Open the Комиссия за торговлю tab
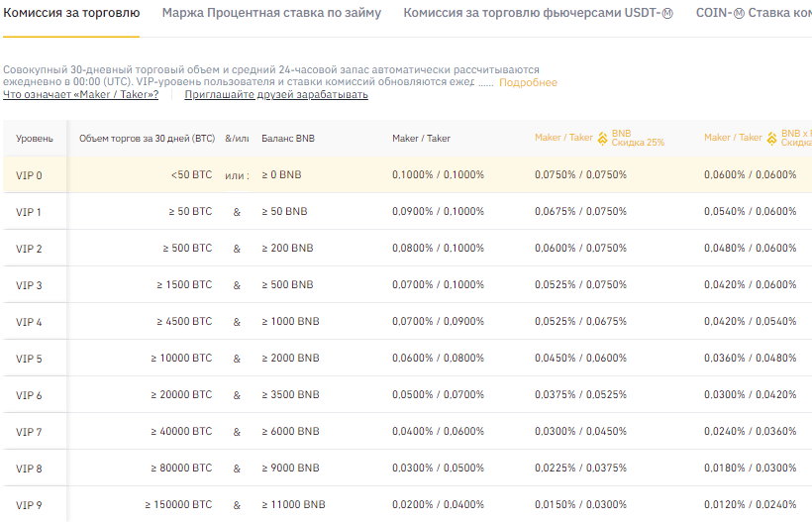The width and height of the screenshot is (812, 522). point(71,13)
